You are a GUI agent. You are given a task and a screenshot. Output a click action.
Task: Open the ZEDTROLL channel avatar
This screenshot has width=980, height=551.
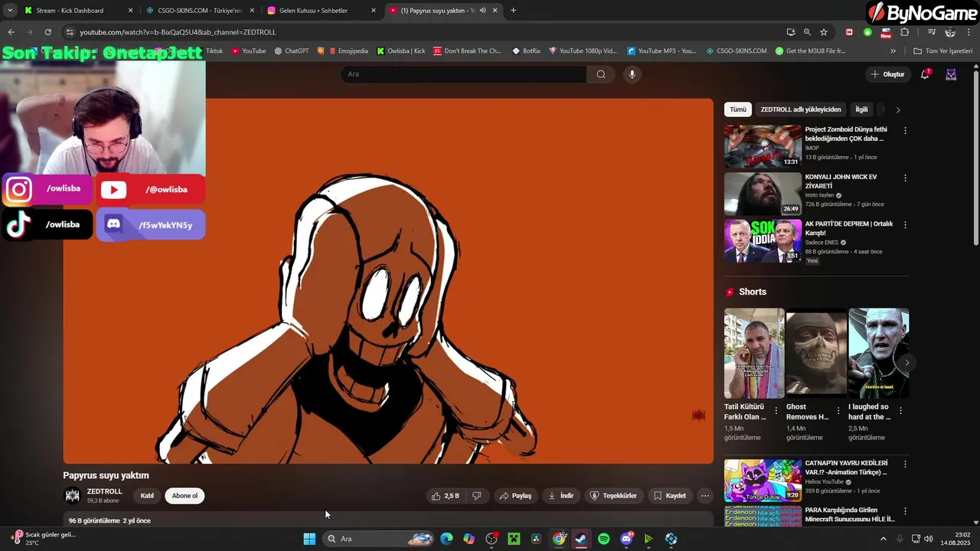coord(72,496)
